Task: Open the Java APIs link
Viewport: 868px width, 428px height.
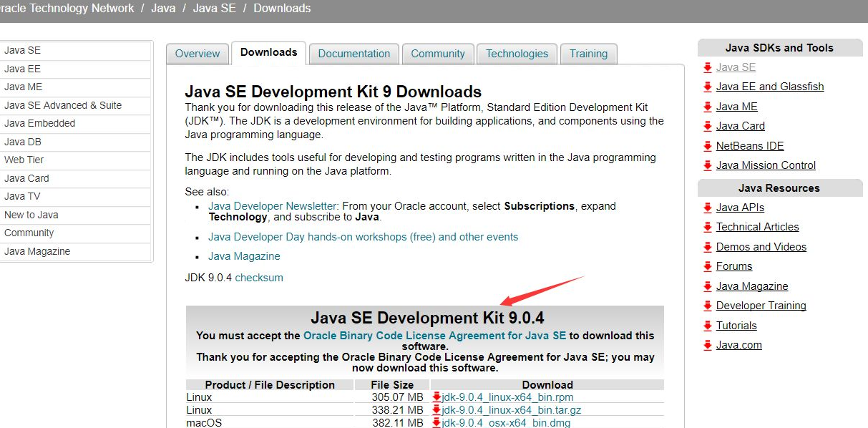Action: click(740, 208)
